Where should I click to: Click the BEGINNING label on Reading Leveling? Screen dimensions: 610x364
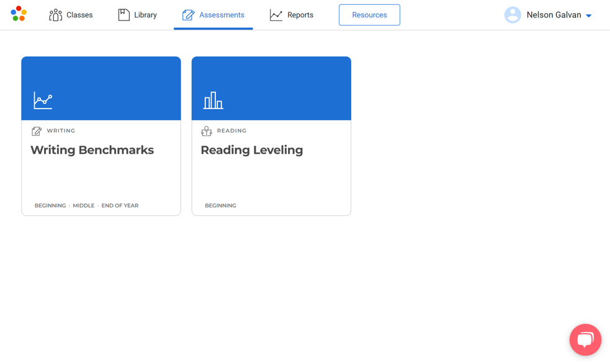coord(220,205)
